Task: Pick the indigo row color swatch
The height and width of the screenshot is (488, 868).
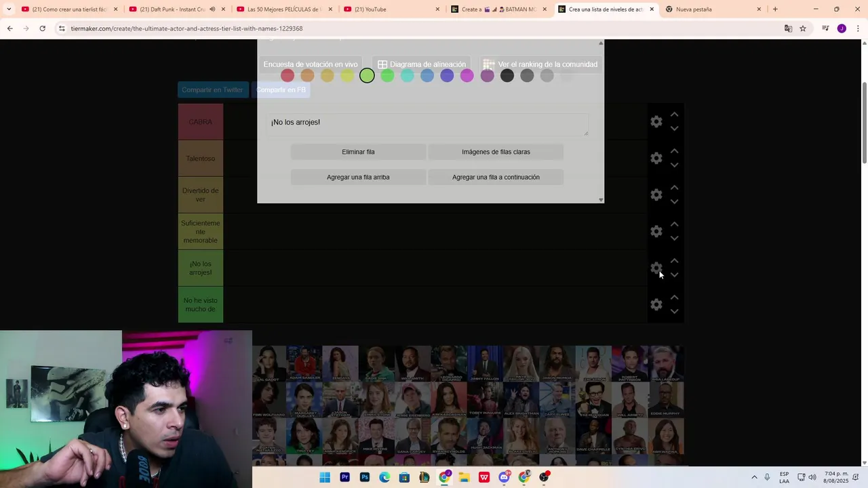Action: [x=447, y=76]
